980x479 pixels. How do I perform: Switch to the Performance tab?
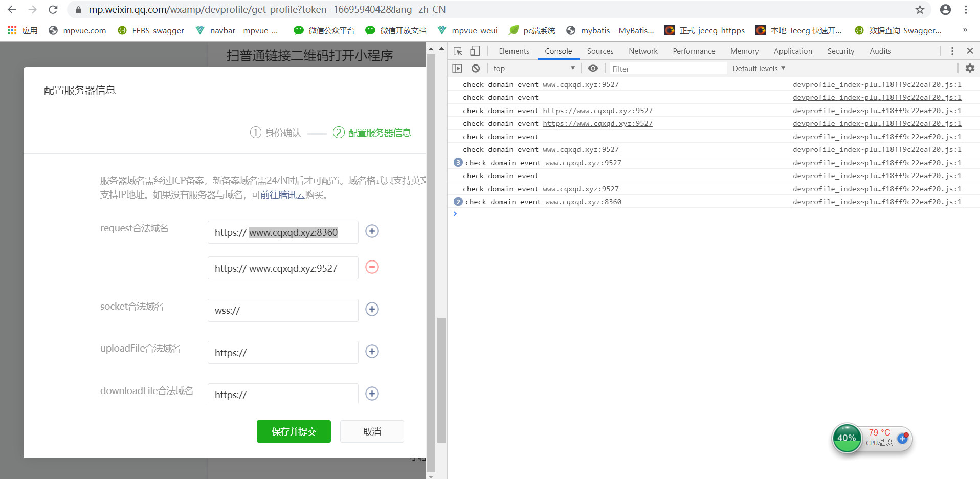694,51
